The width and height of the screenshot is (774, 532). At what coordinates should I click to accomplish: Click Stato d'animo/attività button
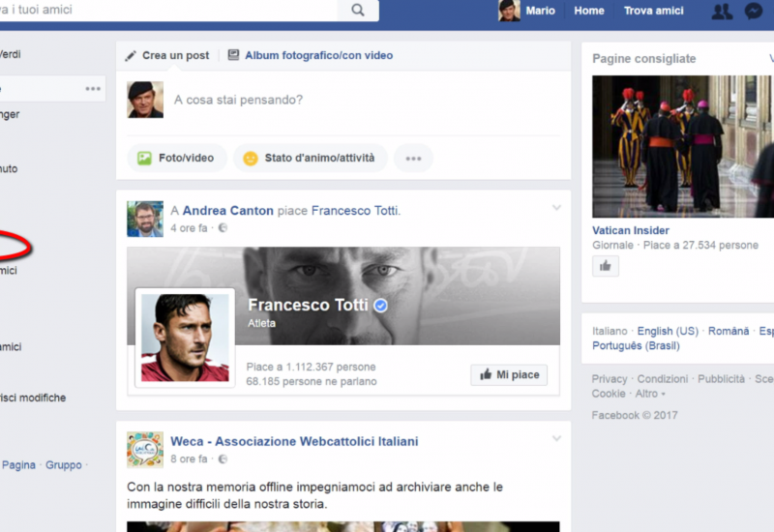[x=311, y=158]
